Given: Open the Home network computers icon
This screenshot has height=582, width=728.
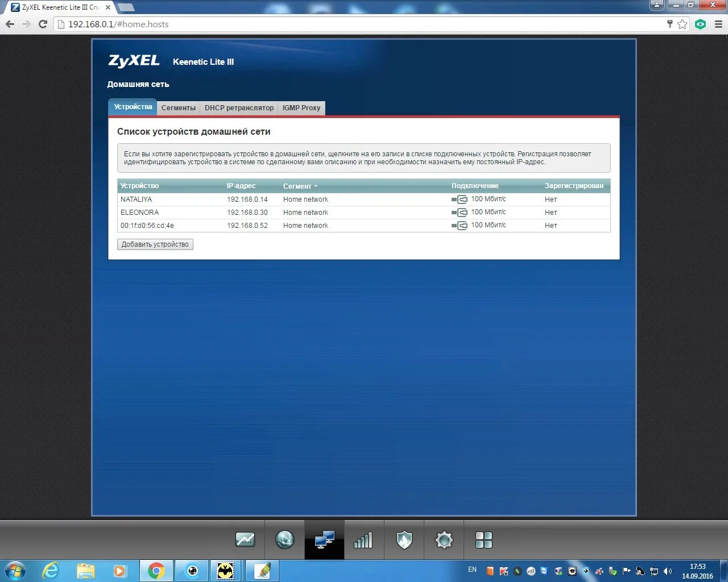Looking at the screenshot, I should point(324,539).
